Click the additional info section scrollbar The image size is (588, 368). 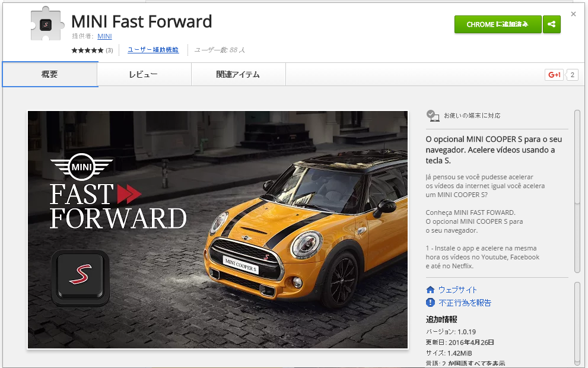[x=577, y=323]
